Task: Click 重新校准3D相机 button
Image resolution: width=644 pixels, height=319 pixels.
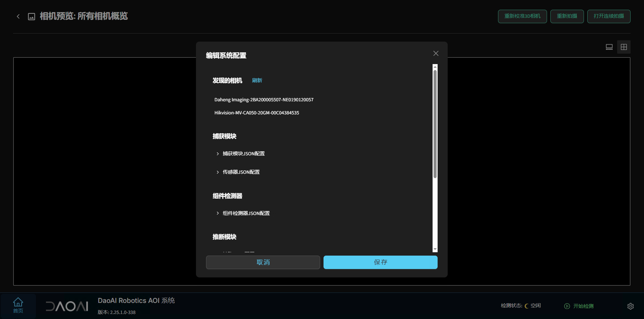Action: pyautogui.click(x=522, y=16)
